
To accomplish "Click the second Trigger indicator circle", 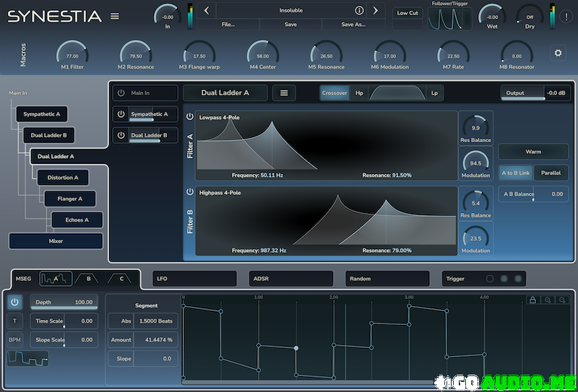I will coord(504,279).
